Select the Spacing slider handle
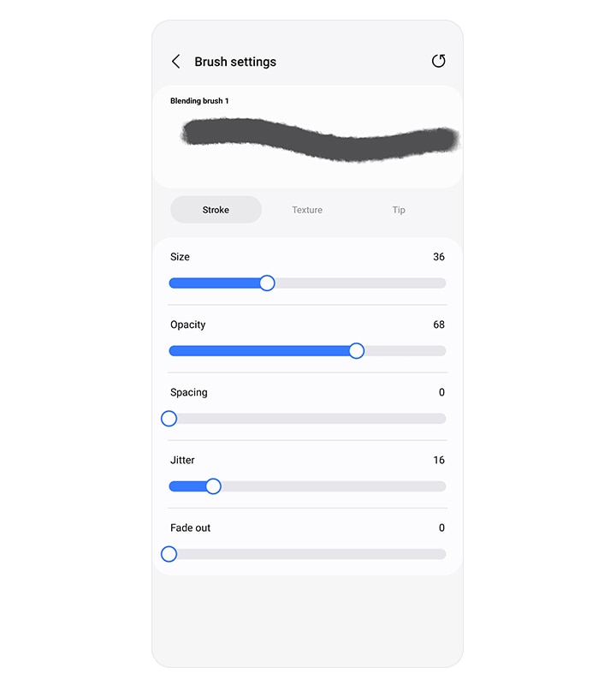Image resolution: width=616 pixels, height=685 pixels. point(169,418)
